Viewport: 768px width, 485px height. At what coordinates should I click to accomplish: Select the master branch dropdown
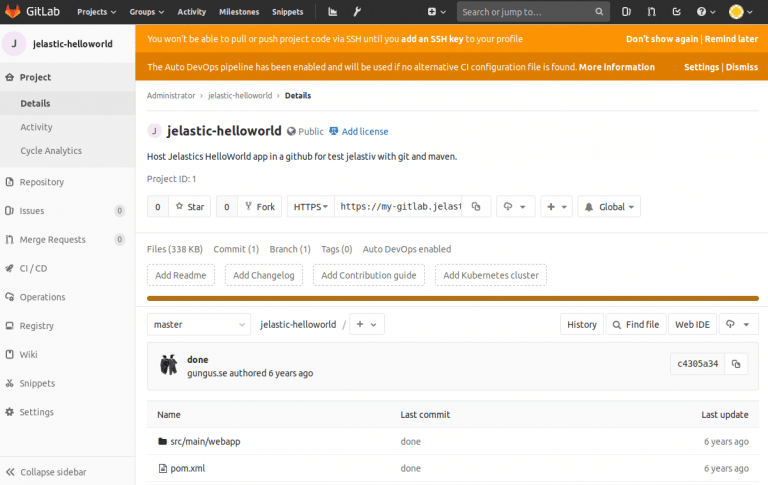[x=199, y=324]
